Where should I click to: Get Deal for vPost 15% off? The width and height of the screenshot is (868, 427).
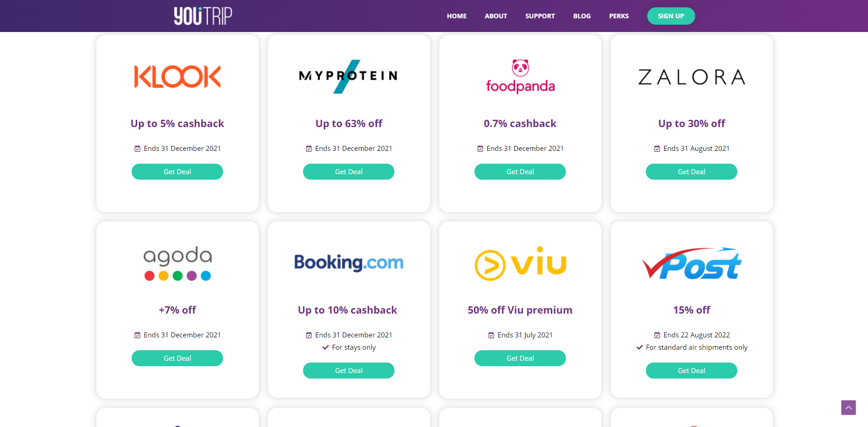click(x=692, y=371)
